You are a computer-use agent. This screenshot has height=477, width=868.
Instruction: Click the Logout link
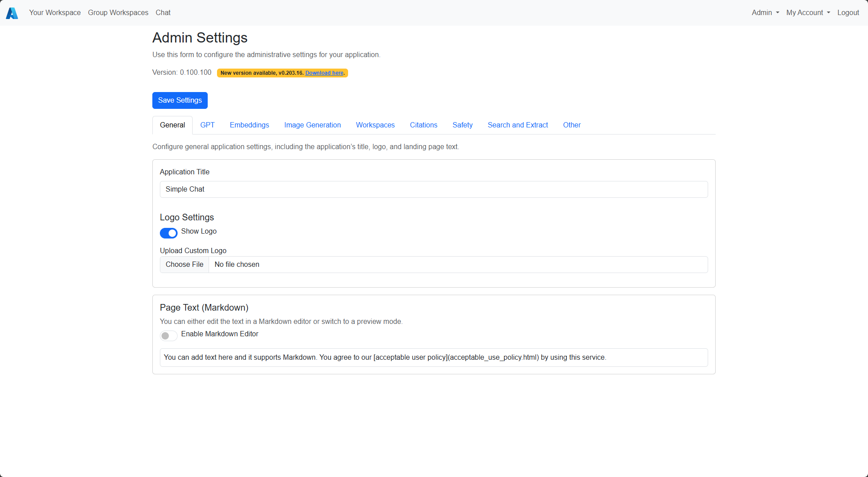click(x=848, y=13)
